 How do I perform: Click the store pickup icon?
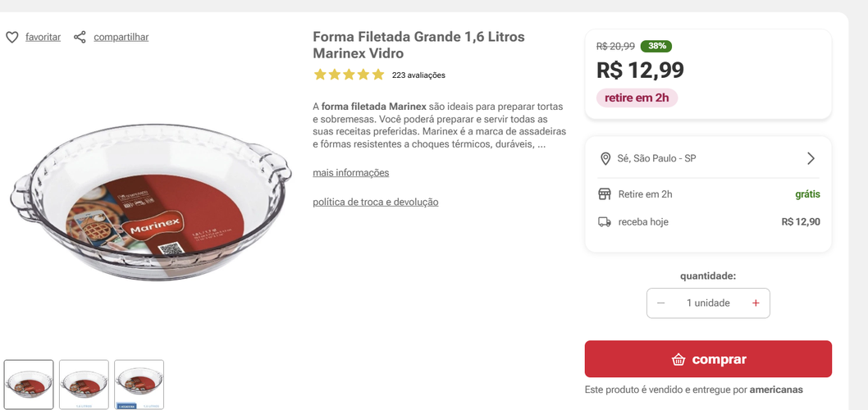605,194
